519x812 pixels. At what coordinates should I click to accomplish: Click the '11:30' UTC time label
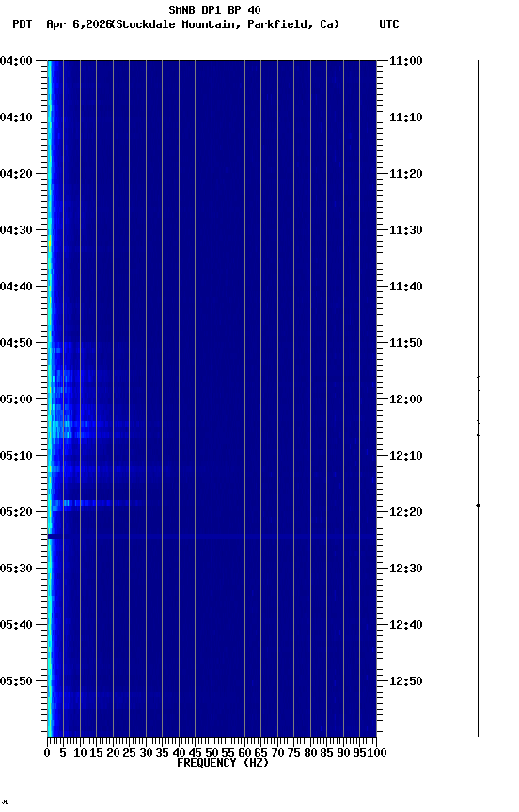click(x=405, y=230)
